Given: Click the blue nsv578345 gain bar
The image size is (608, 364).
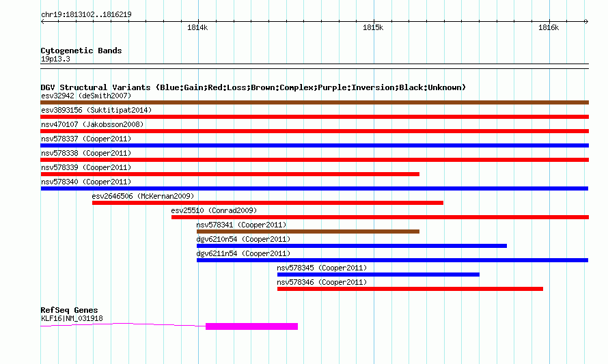Looking at the screenshot, I should coord(378,275).
